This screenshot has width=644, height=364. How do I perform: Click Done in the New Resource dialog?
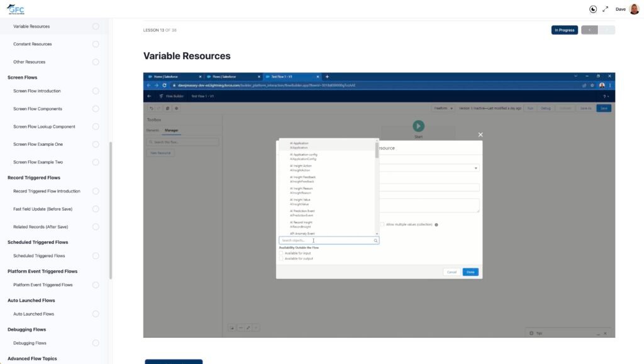click(470, 272)
